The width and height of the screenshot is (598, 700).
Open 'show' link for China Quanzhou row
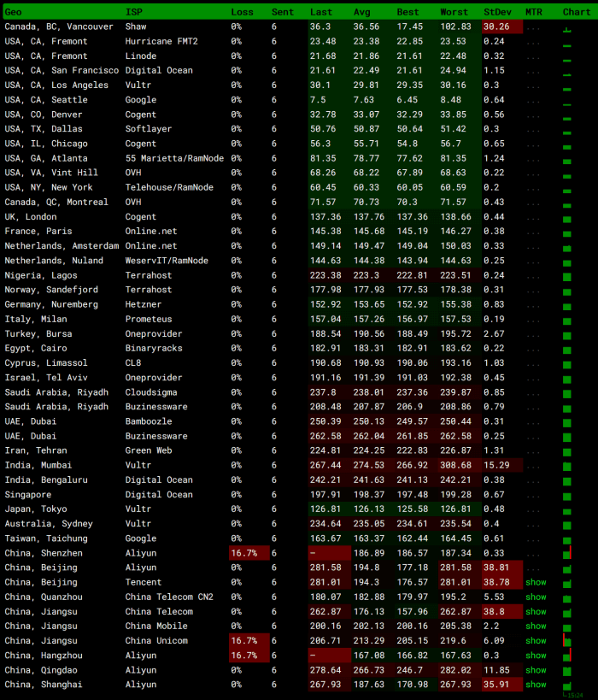tap(536, 597)
